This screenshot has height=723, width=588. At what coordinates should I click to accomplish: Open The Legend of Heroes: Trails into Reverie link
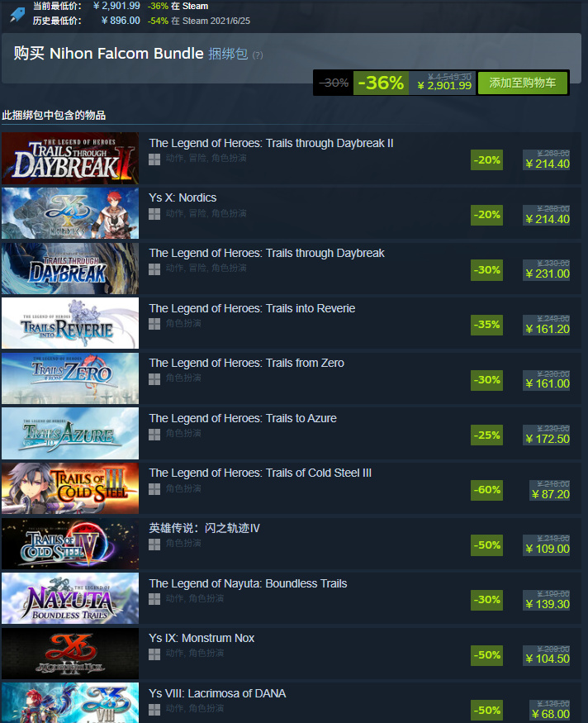tap(252, 308)
